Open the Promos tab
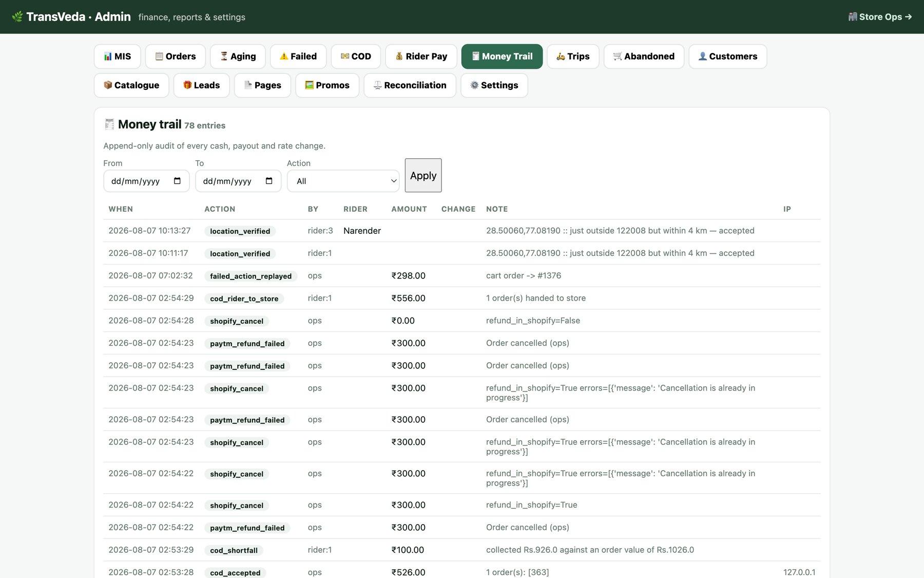924x578 pixels. click(x=327, y=85)
